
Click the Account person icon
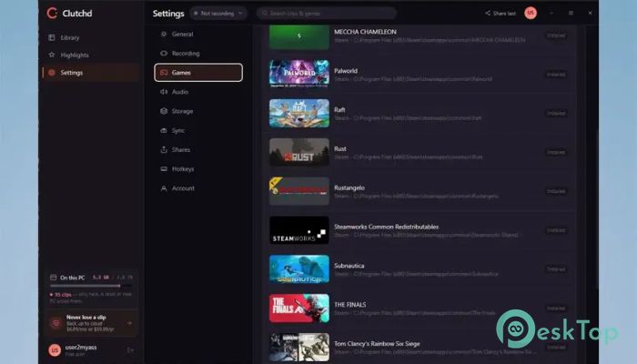pos(164,188)
